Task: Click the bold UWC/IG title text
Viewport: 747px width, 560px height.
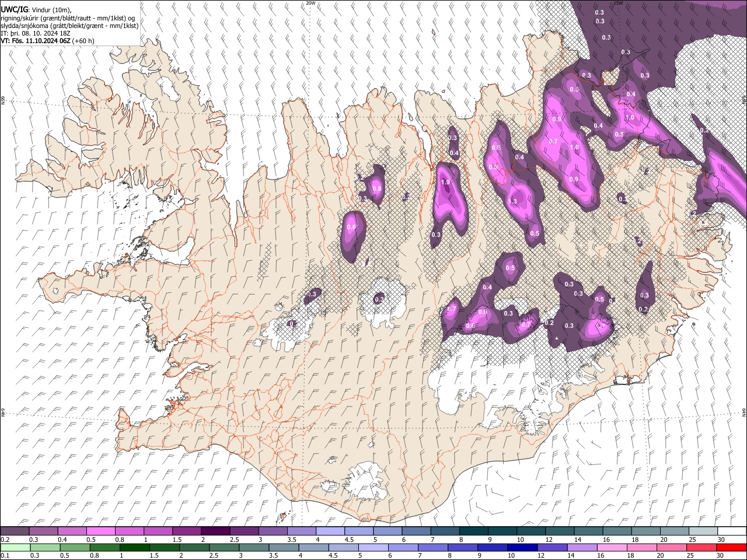Action: tap(14, 9)
